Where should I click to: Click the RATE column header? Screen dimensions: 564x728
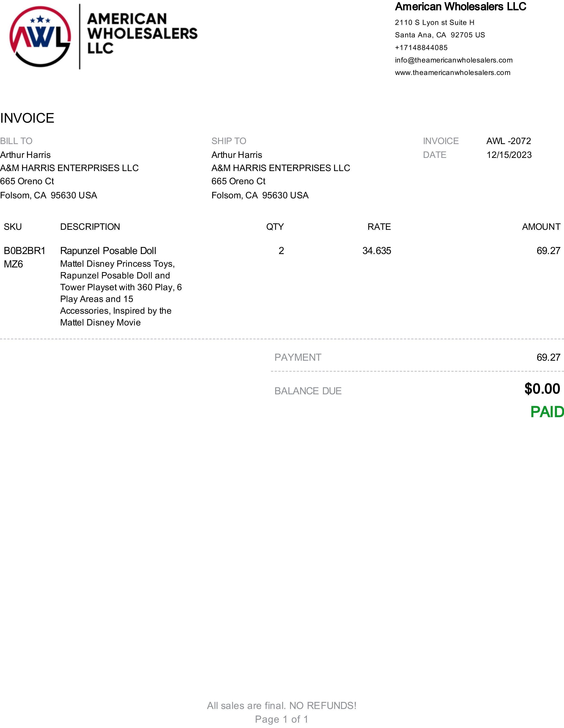point(379,227)
